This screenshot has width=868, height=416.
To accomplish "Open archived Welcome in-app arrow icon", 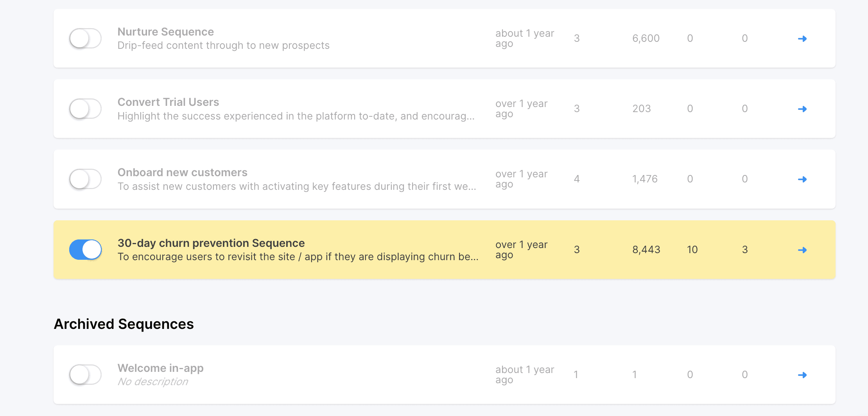I will point(802,375).
